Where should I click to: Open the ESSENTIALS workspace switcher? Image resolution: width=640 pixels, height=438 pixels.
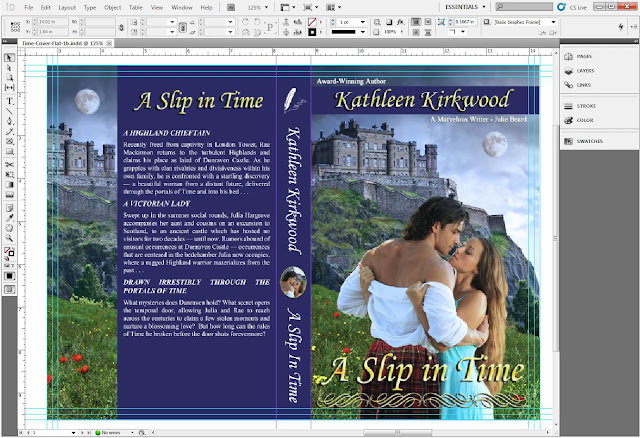point(465,7)
